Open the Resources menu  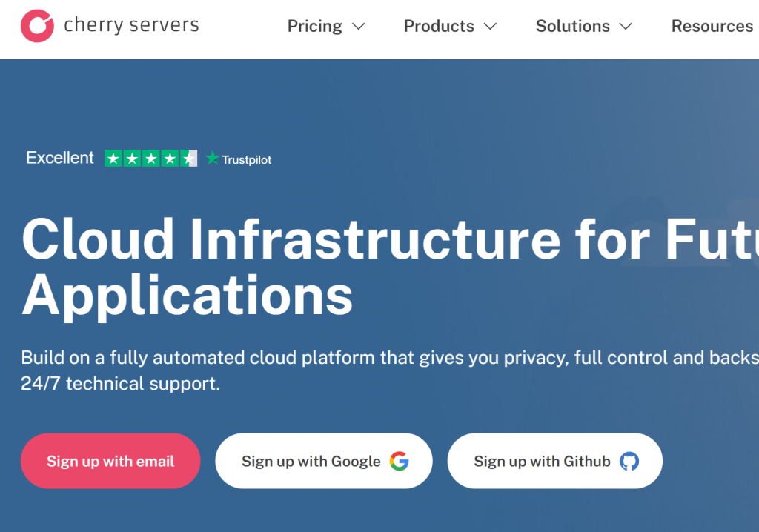(712, 26)
